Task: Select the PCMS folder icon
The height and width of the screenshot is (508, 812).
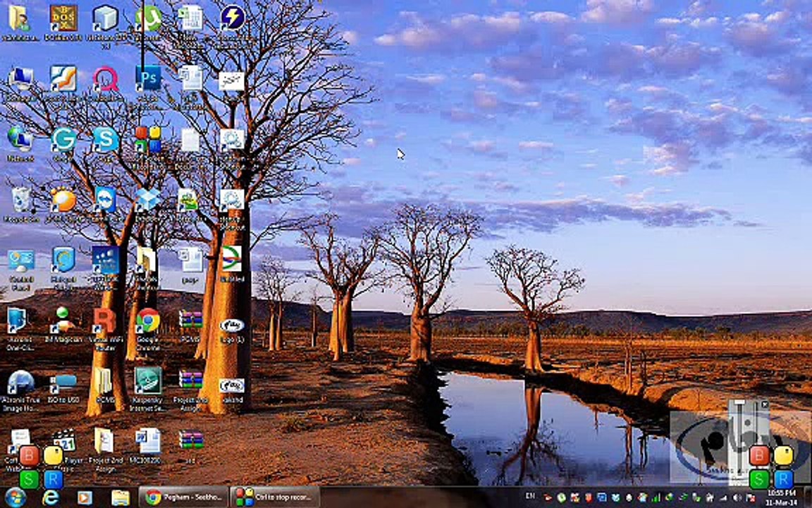Action: pyautogui.click(x=105, y=384)
